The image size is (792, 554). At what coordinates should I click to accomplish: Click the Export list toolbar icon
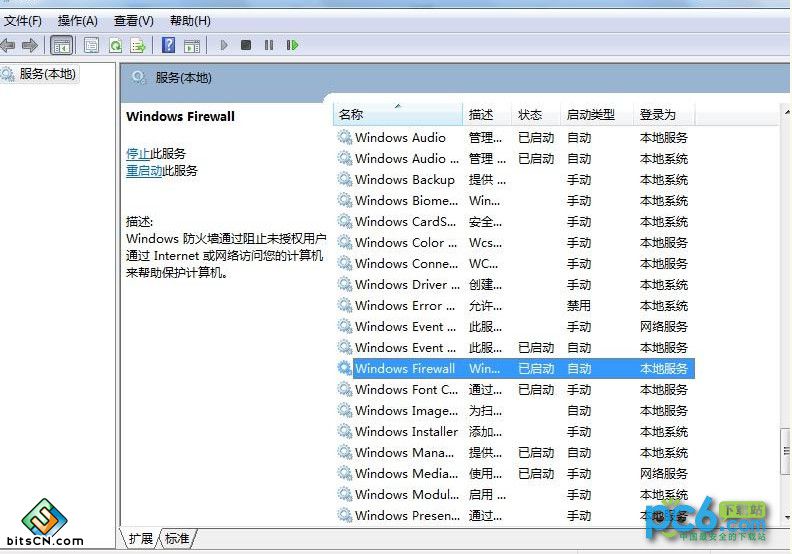pyautogui.click(x=137, y=45)
